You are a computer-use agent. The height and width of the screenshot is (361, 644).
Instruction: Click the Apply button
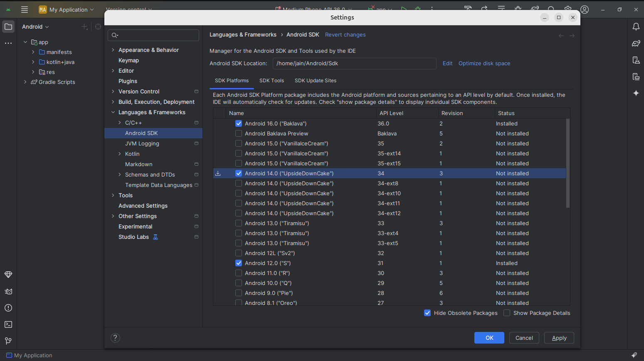[559, 338]
